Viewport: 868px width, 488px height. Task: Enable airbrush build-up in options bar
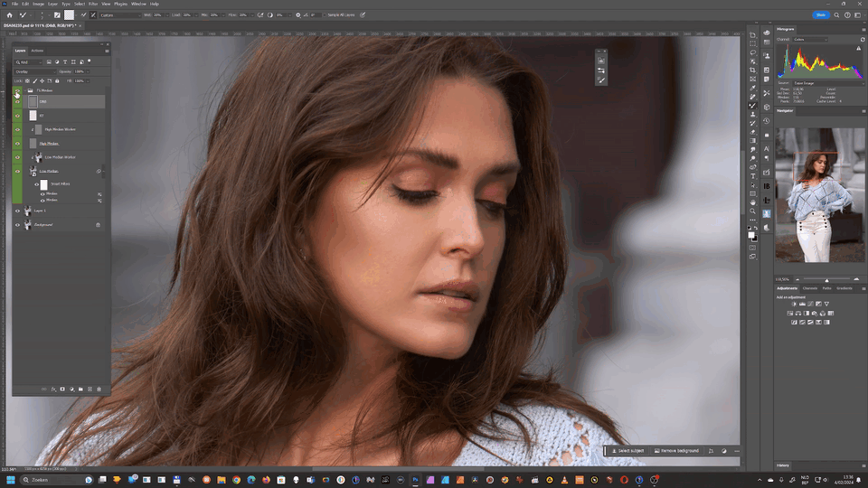point(260,15)
